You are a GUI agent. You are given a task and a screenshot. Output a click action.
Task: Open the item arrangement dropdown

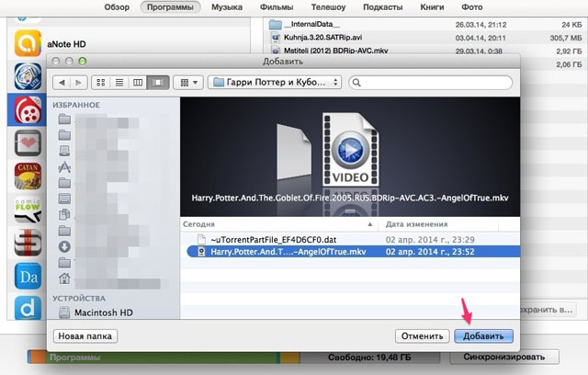188,83
